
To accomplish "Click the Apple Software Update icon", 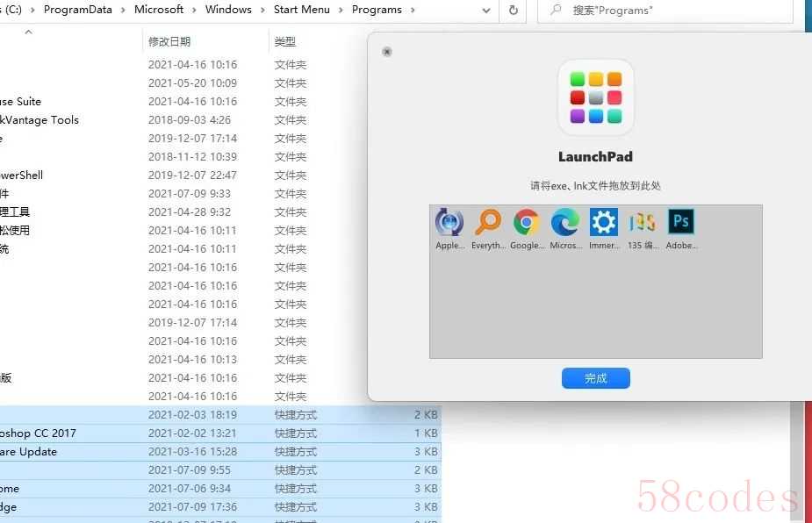I will [x=449, y=224].
